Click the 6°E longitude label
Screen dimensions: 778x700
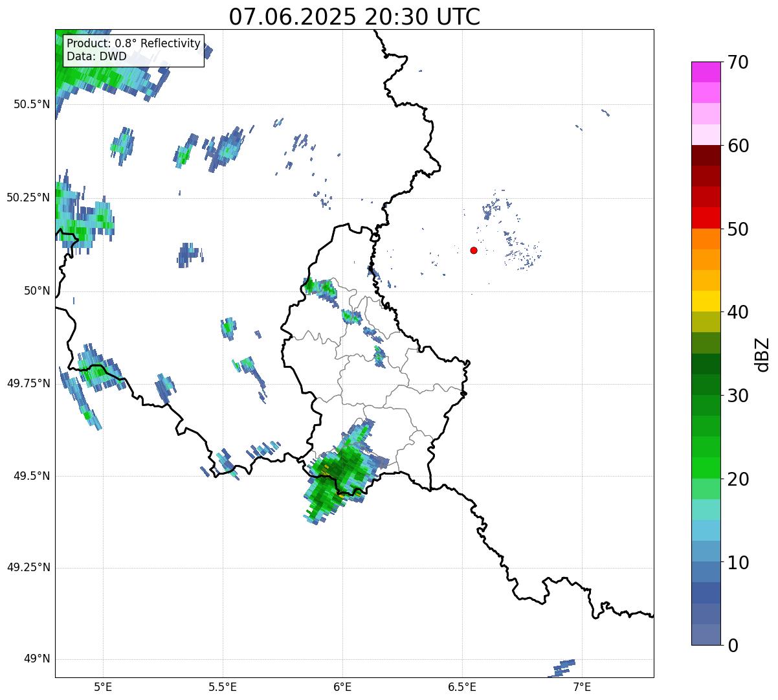[342, 686]
